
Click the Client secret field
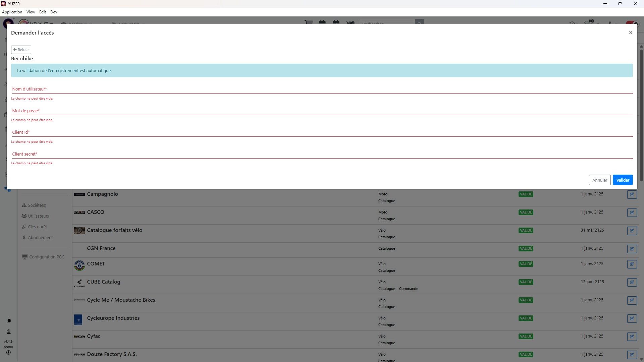(322, 154)
